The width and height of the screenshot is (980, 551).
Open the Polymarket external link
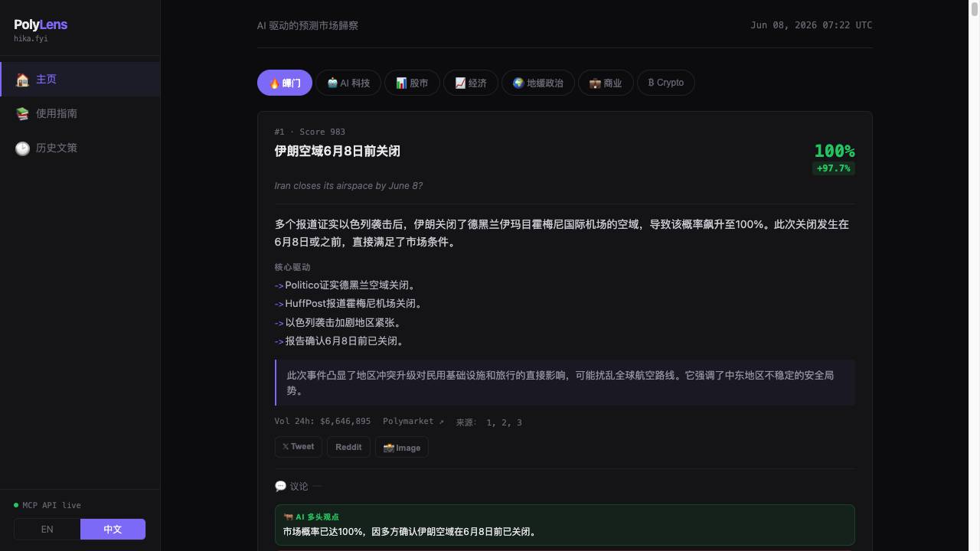click(x=413, y=422)
